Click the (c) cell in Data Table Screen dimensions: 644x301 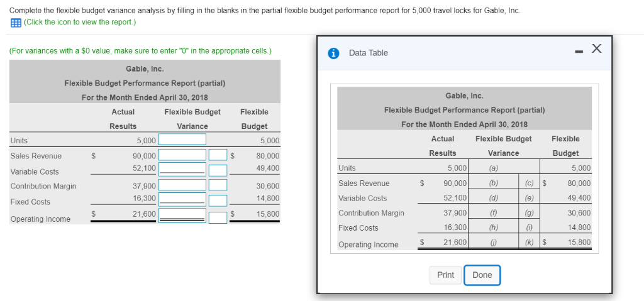(530, 183)
